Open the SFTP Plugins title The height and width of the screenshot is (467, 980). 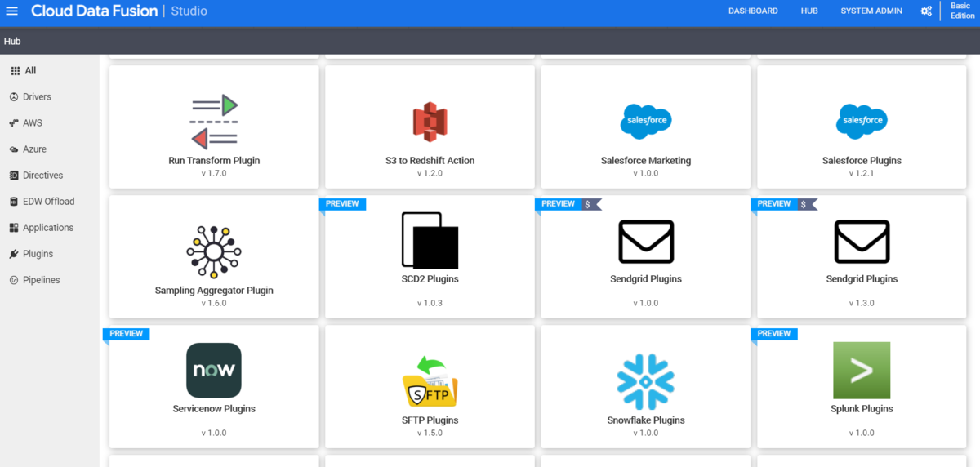[x=430, y=420]
